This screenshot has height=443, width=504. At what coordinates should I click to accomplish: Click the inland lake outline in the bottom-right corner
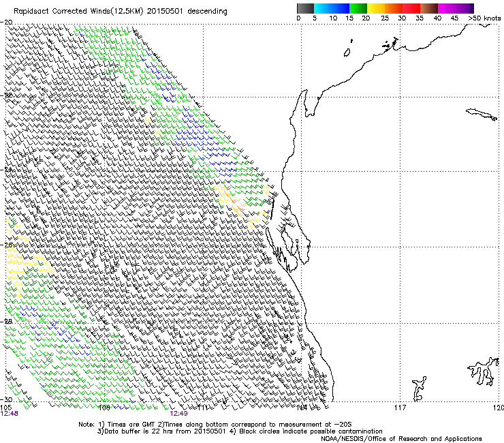point(483,371)
